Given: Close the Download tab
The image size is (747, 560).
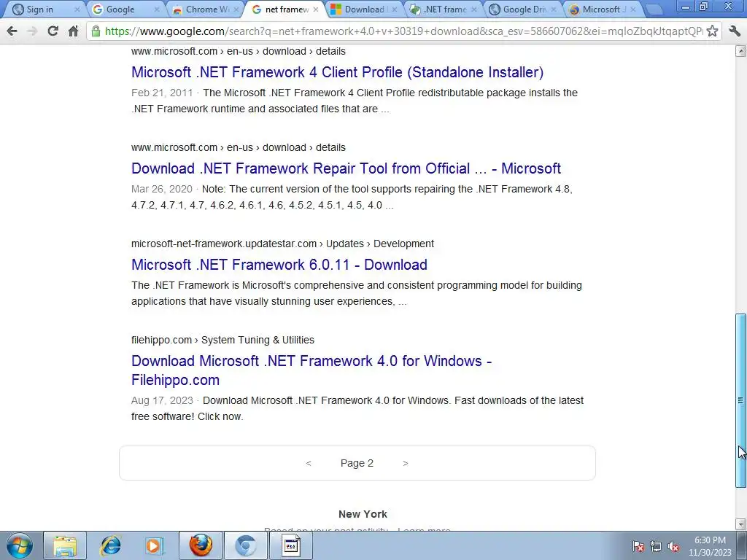Looking at the screenshot, I should [395, 9].
